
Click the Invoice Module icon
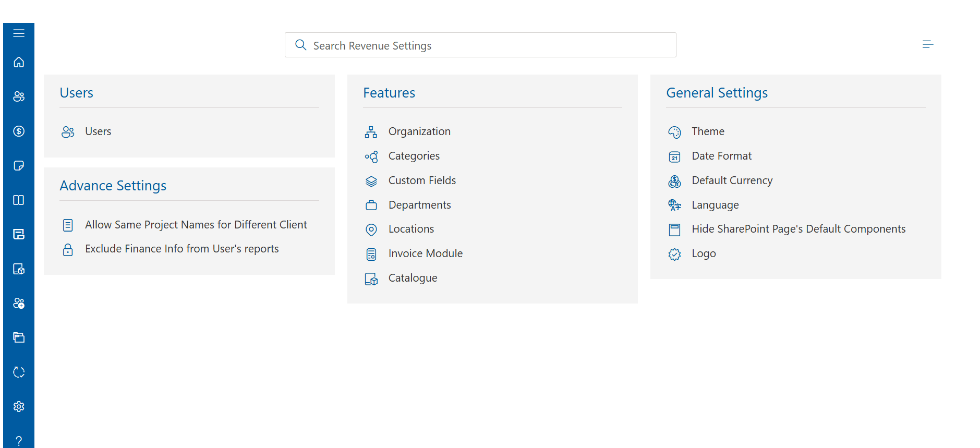click(371, 254)
